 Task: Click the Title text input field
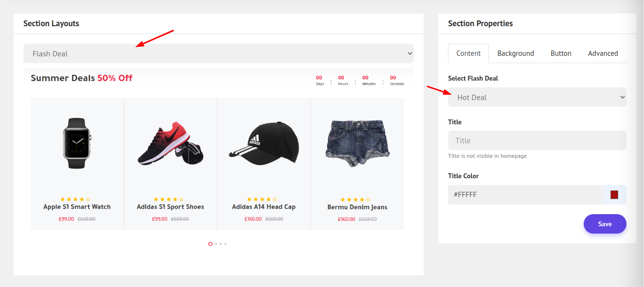tap(537, 140)
